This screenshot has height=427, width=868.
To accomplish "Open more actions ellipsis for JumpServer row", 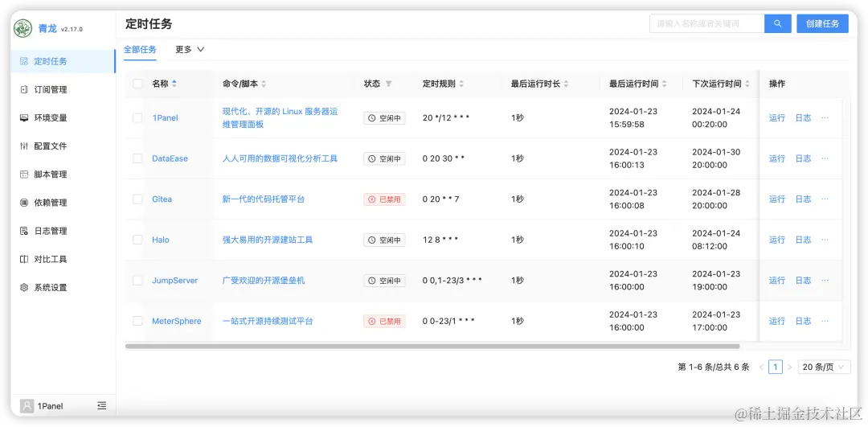I will [825, 280].
